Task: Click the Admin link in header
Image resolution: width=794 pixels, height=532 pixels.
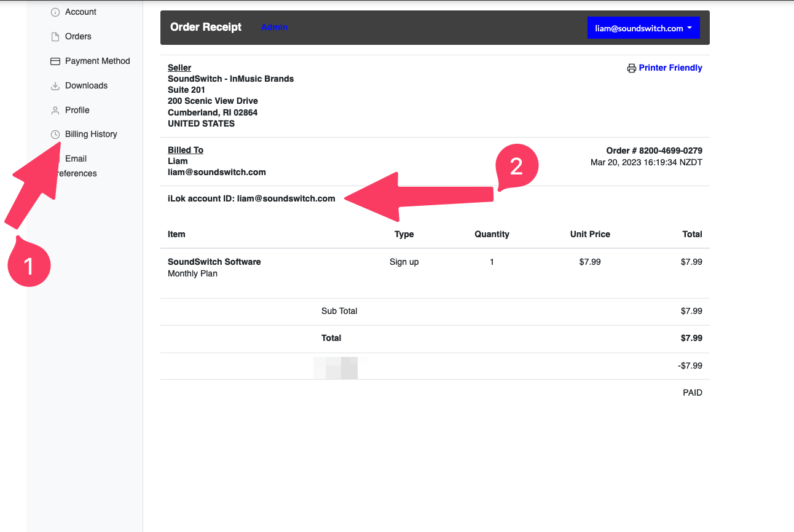Action: pyautogui.click(x=274, y=27)
